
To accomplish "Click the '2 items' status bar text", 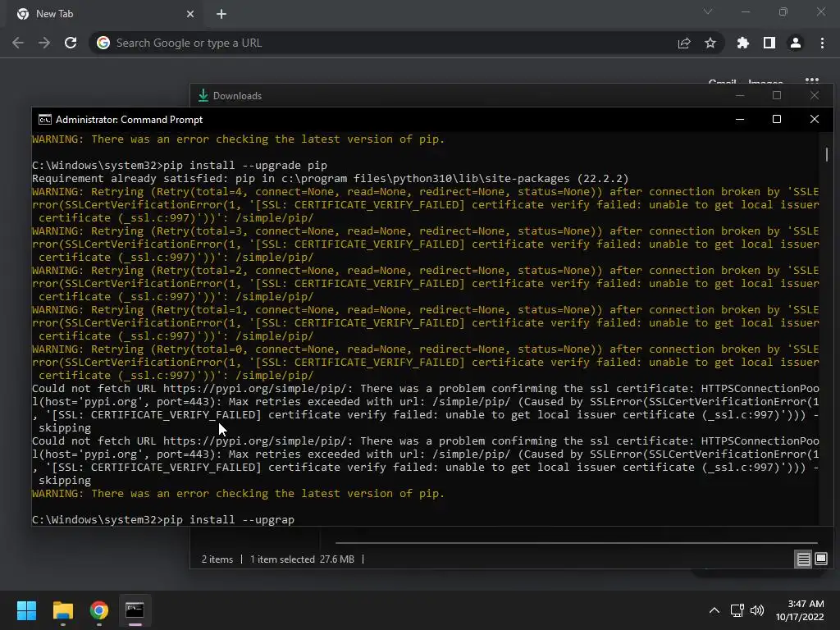I will [217, 559].
